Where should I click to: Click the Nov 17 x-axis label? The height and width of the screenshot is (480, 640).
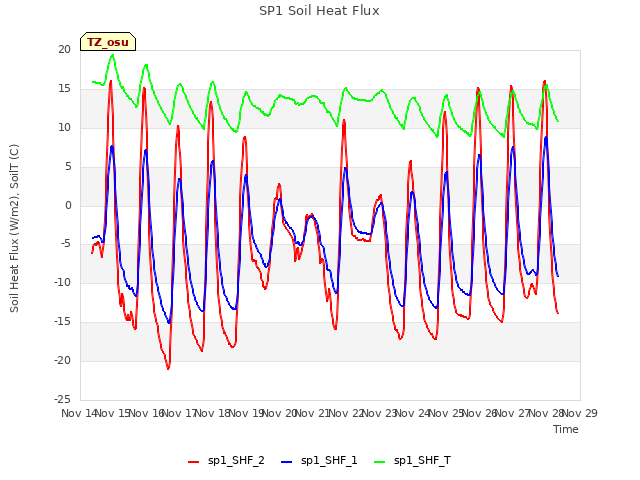(x=180, y=413)
